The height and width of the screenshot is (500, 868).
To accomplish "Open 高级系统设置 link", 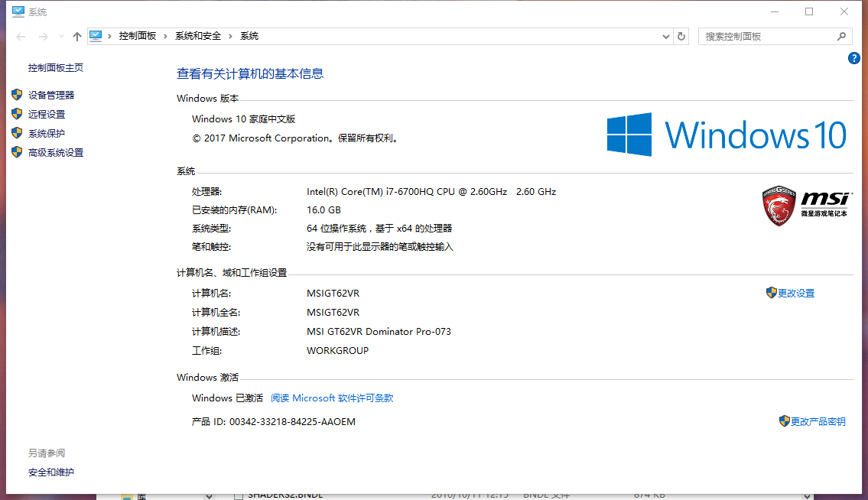I will (x=56, y=153).
